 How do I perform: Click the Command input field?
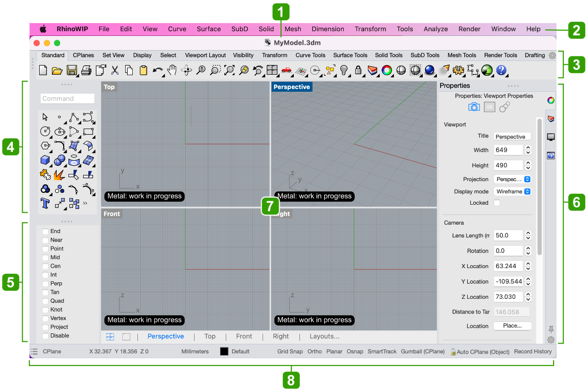(68, 99)
